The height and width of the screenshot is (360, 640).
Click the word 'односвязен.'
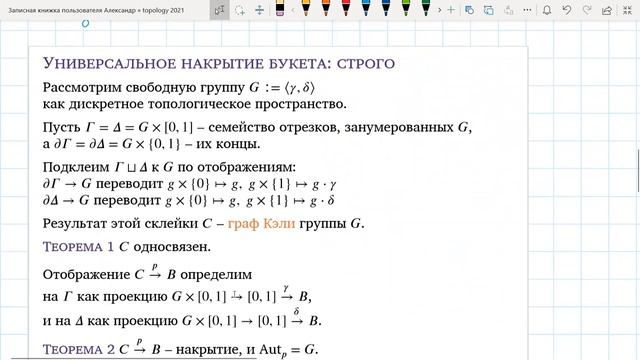172,247
